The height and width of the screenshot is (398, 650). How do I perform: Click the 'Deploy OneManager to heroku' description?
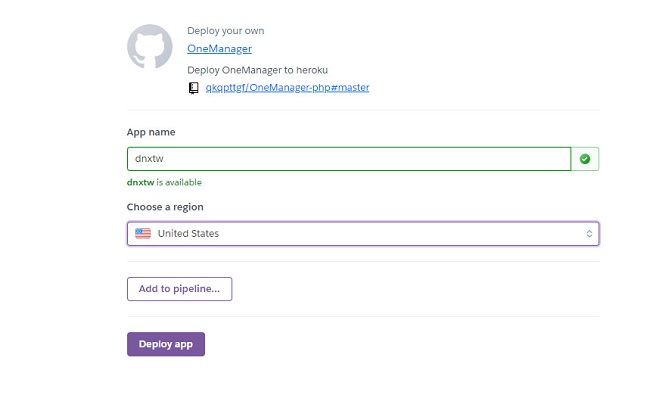click(x=257, y=70)
